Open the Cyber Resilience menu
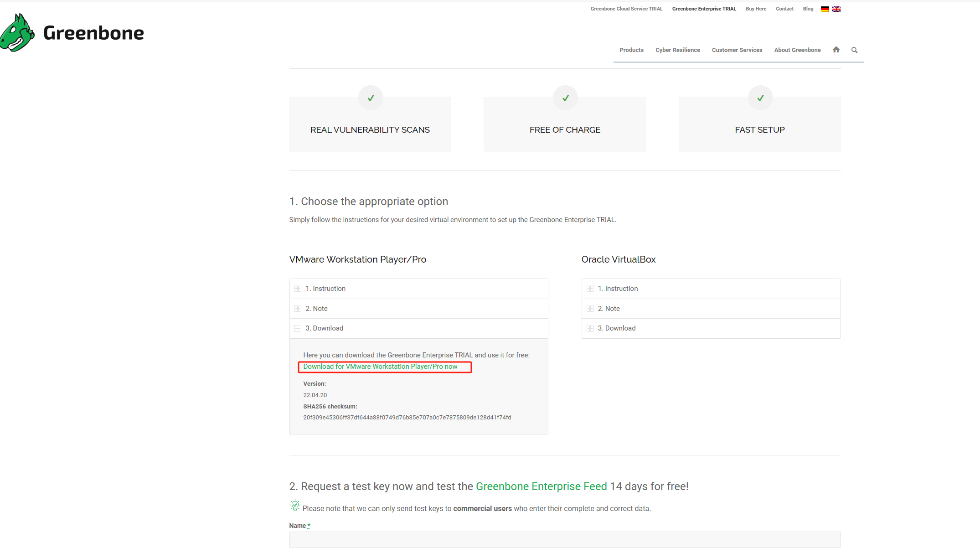Viewport: 980px width, 553px height. coord(677,50)
